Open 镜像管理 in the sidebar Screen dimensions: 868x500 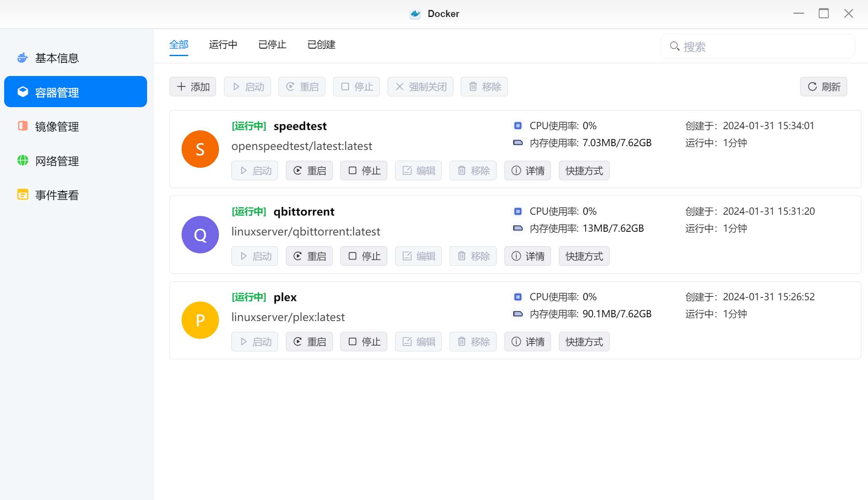click(x=57, y=127)
